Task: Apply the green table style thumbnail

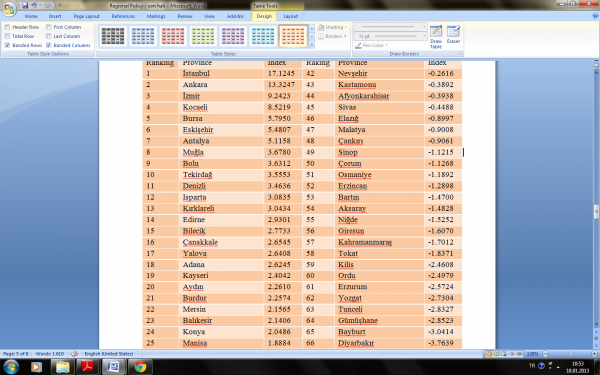Action: 203,36
